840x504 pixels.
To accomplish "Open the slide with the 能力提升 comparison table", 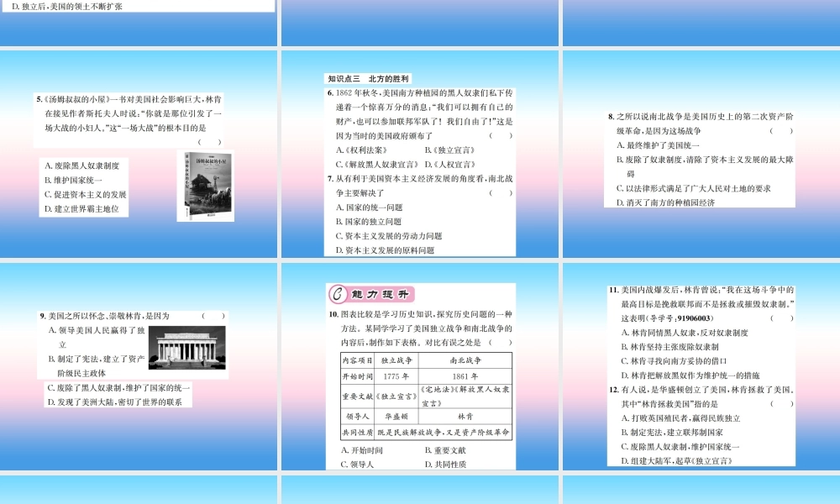I will pos(420,366).
